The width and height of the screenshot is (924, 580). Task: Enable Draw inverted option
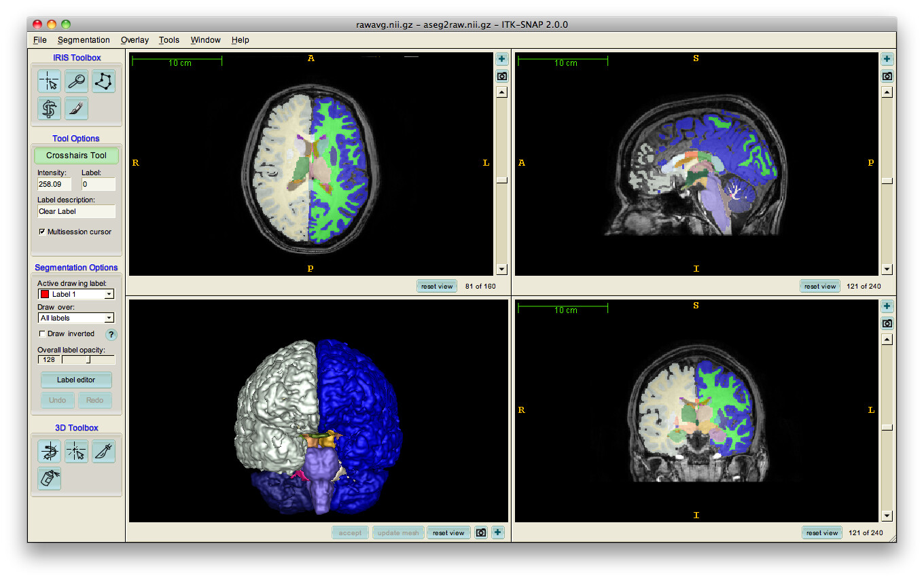(43, 333)
